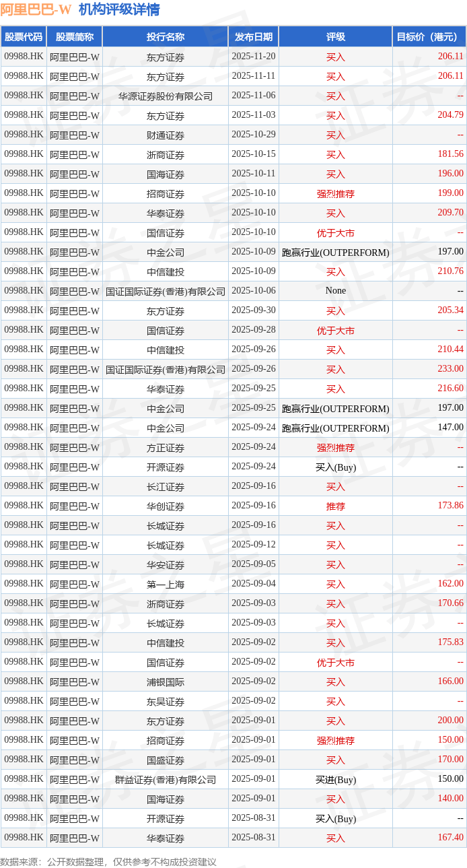Click the 数据来源 disclaimer footer text
The height and width of the screenshot is (868, 467).
108,861
